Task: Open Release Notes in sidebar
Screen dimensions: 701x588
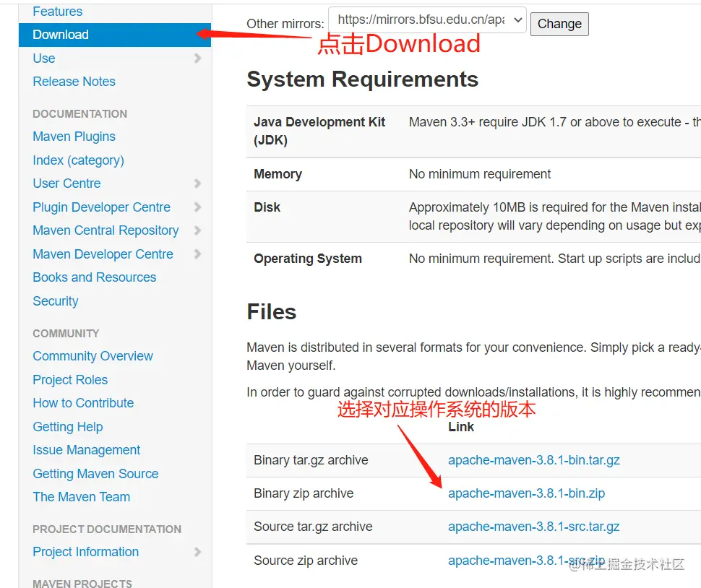Action: [74, 82]
